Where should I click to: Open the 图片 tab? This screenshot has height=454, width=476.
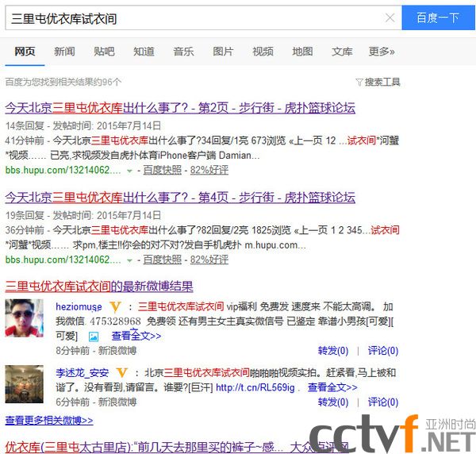click(223, 52)
